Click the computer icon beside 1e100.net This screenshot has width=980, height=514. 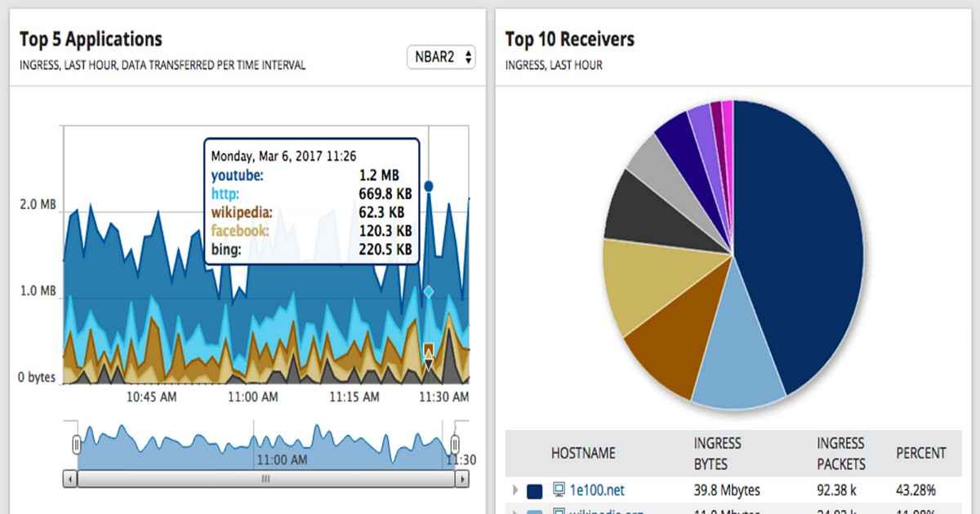click(x=559, y=490)
